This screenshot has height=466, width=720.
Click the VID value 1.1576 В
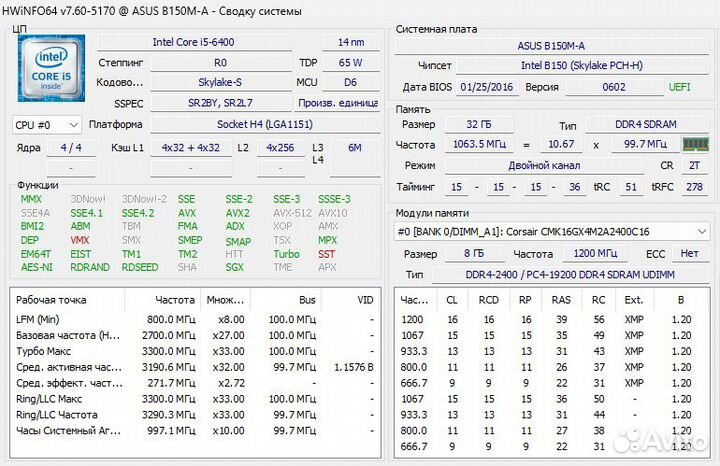coord(354,367)
